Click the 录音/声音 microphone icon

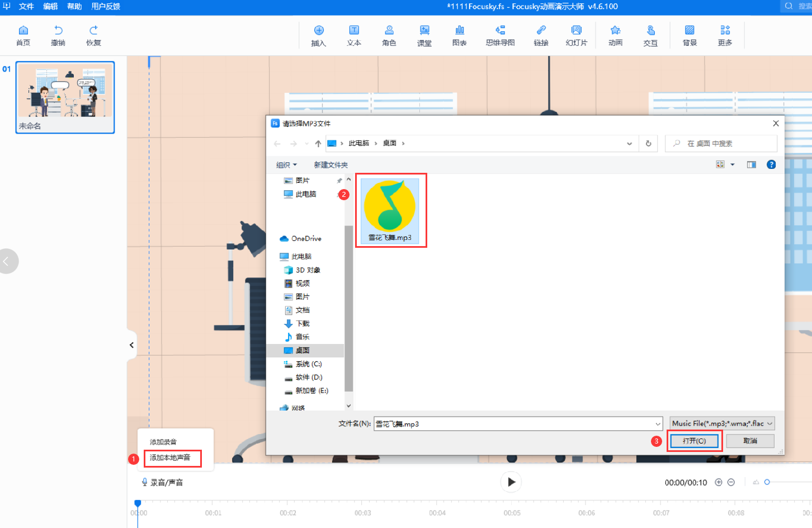pyautogui.click(x=144, y=482)
